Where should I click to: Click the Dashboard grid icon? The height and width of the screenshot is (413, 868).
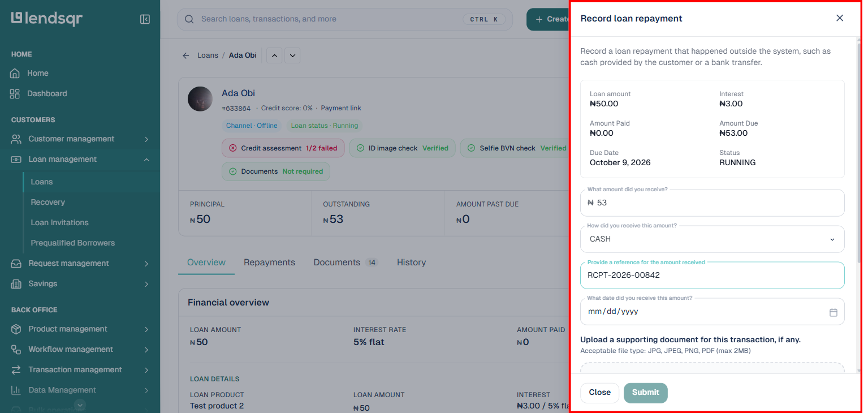tap(15, 93)
